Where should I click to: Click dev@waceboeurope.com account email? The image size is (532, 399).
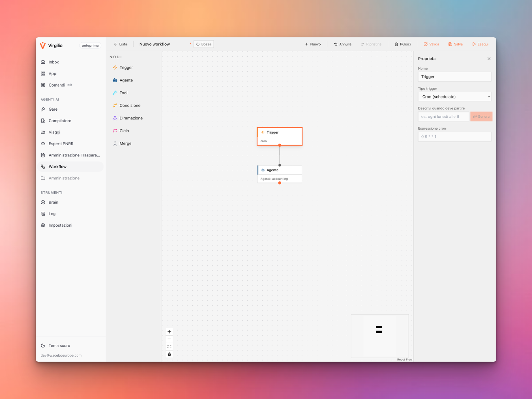pyautogui.click(x=61, y=356)
